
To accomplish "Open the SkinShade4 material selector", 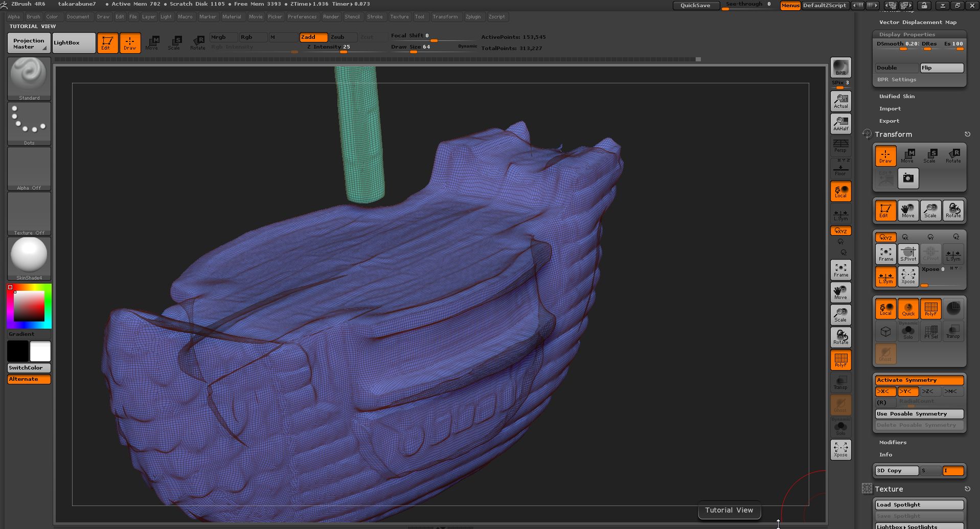I will tap(29, 259).
